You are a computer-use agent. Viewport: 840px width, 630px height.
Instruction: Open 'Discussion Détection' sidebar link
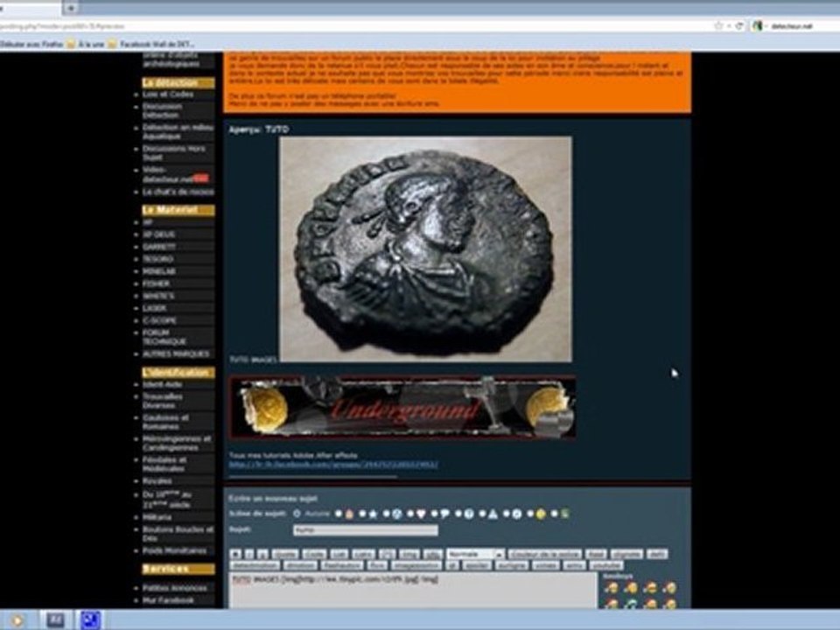163,110
